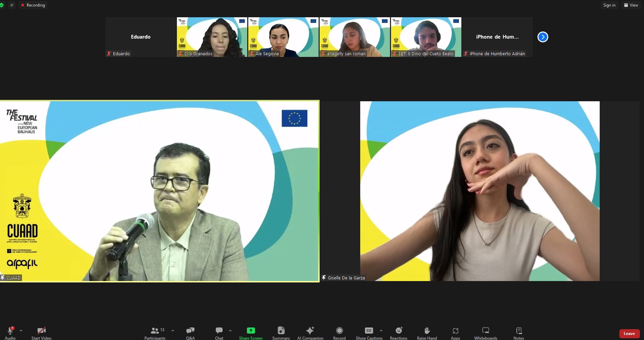Click the green Share Screen icon
The width and height of the screenshot is (644, 340).
tap(251, 331)
